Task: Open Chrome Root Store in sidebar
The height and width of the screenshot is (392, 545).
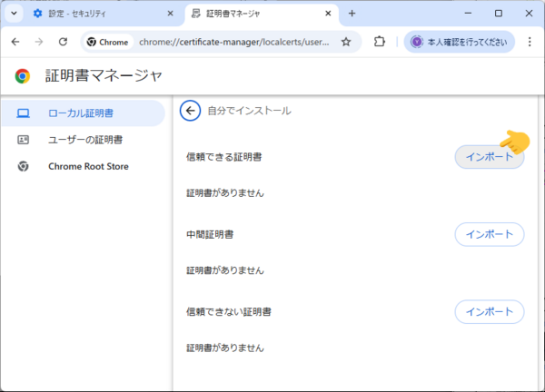Action: (x=83, y=166)
